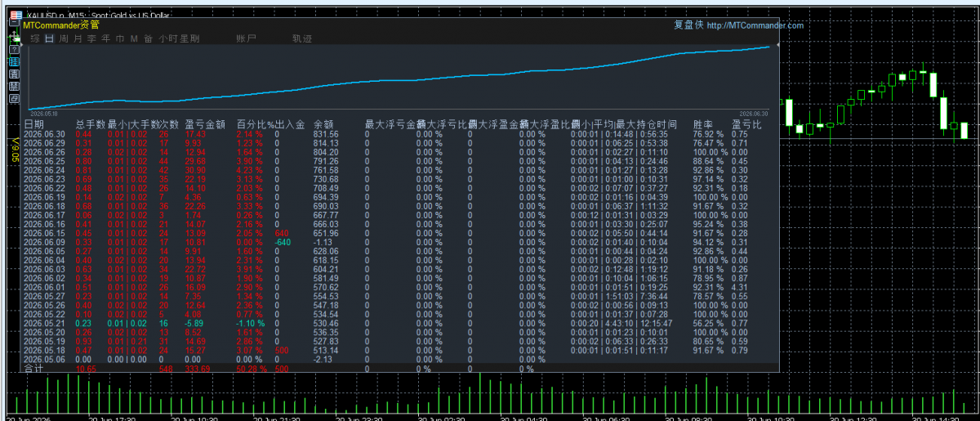
Task: Select the 2026.06.01 date row
Action: [44, 287]
